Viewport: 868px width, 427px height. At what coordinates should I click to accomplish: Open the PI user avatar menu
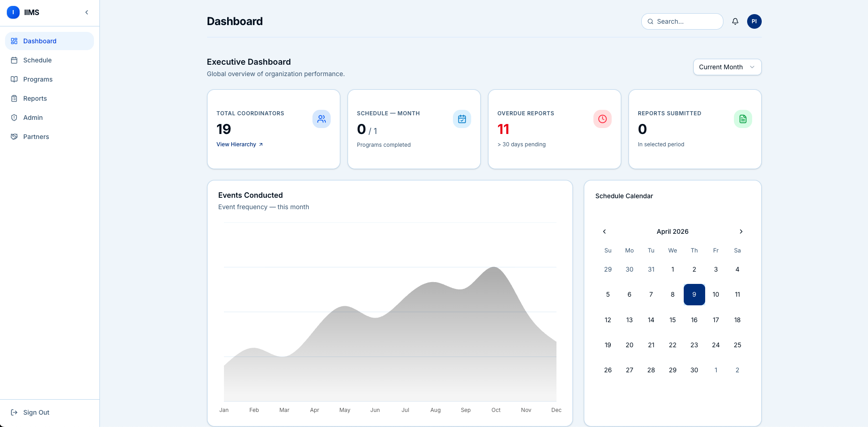(x=754, y=21)
